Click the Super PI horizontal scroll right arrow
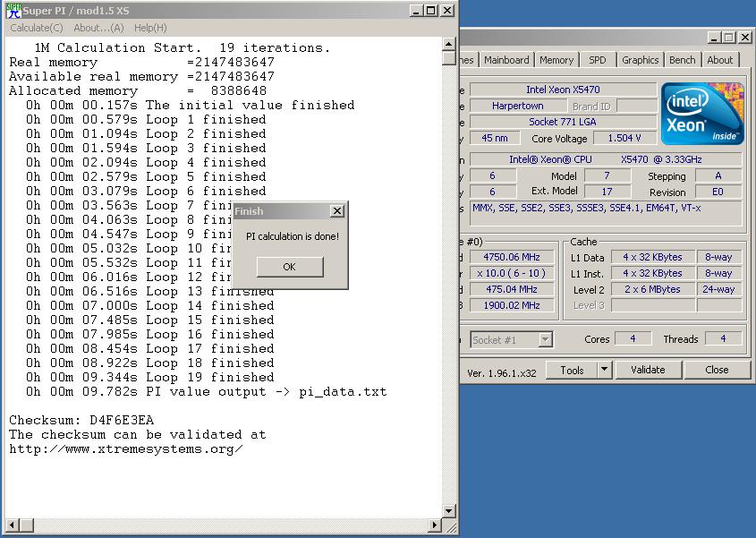 coord(435,525)
